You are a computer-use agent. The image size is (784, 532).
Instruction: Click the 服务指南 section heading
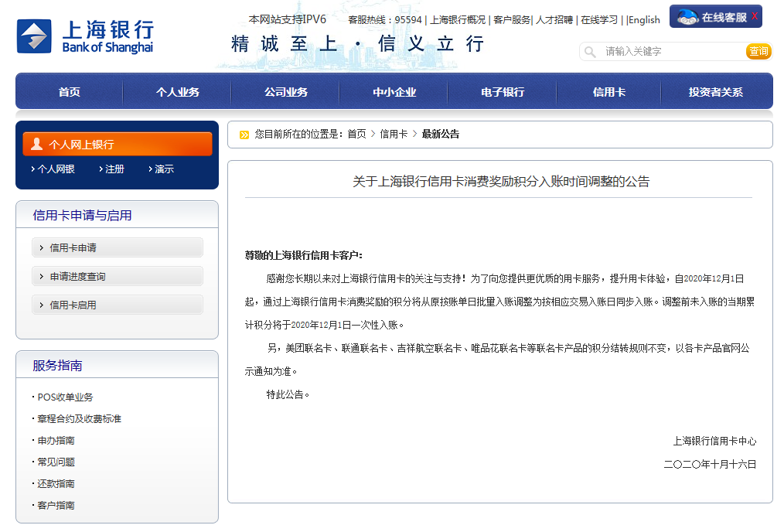[x=57, y=366]
